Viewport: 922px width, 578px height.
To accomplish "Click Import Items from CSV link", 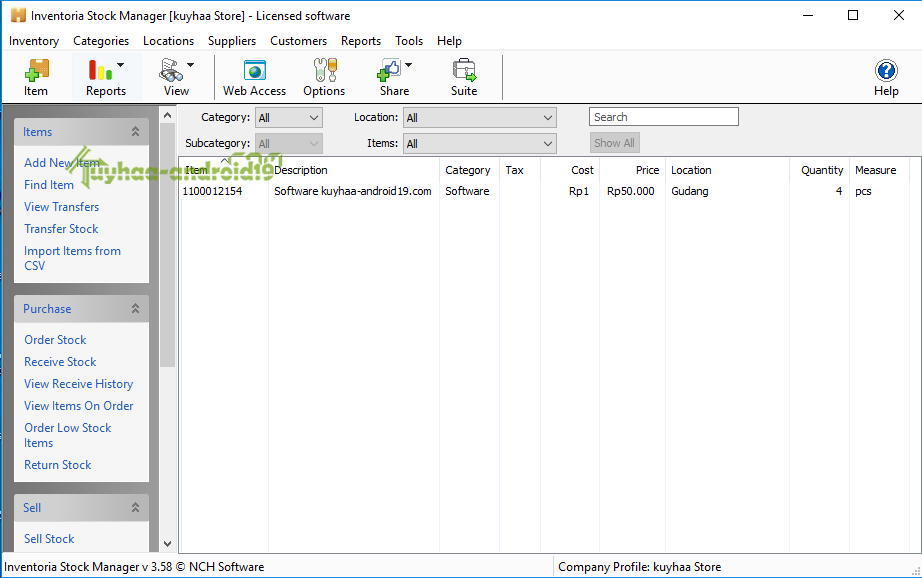I will (72, 258).
